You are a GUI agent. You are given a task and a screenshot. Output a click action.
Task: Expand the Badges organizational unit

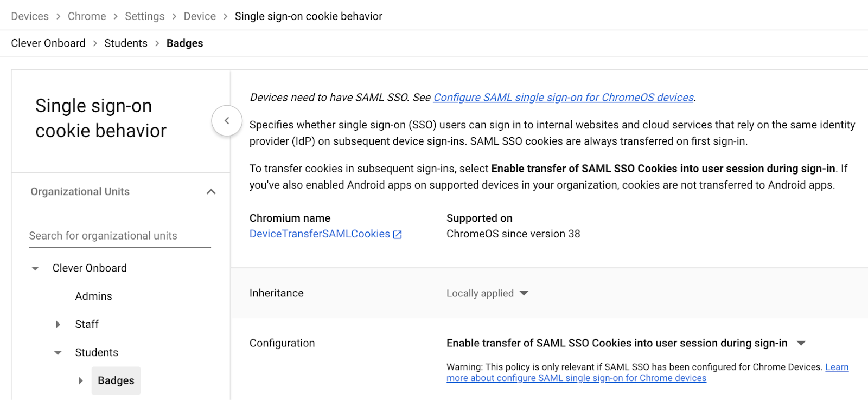pos(81,380)
